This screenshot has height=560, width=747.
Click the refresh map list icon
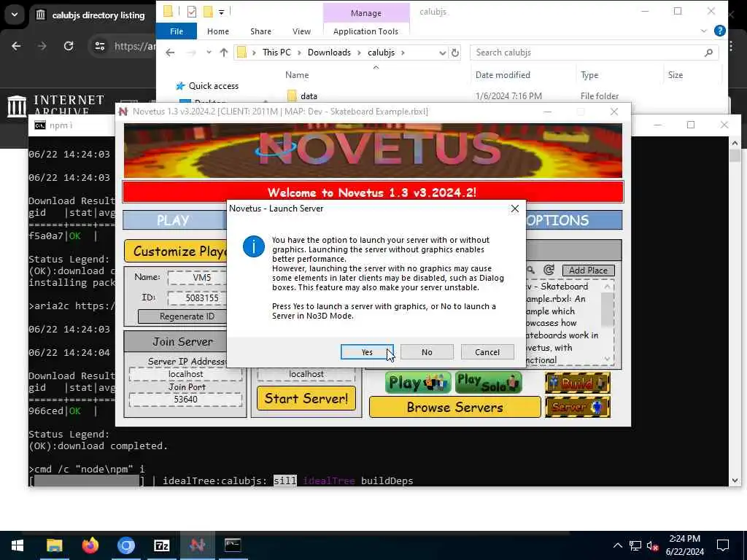click(x=549, y=270)
